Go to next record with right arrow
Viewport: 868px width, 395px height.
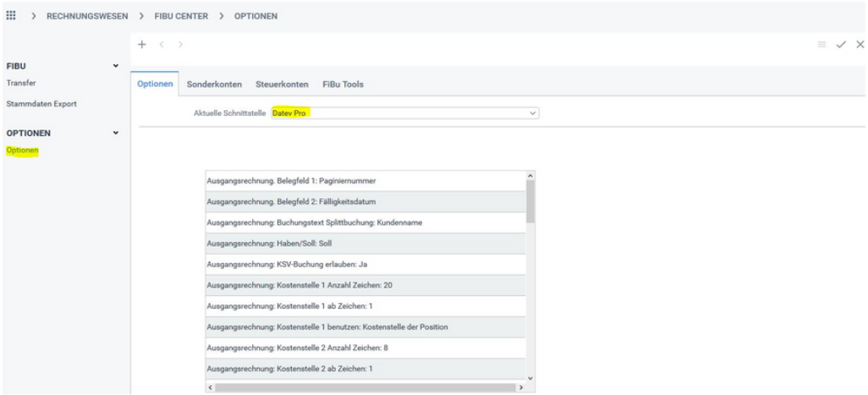point(180,44)
